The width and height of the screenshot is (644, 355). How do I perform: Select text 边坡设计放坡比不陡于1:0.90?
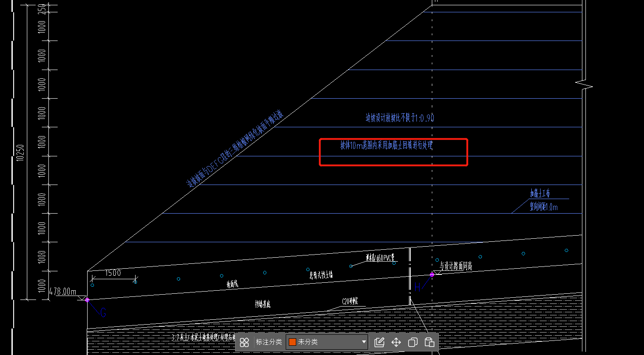click(400, 118)
